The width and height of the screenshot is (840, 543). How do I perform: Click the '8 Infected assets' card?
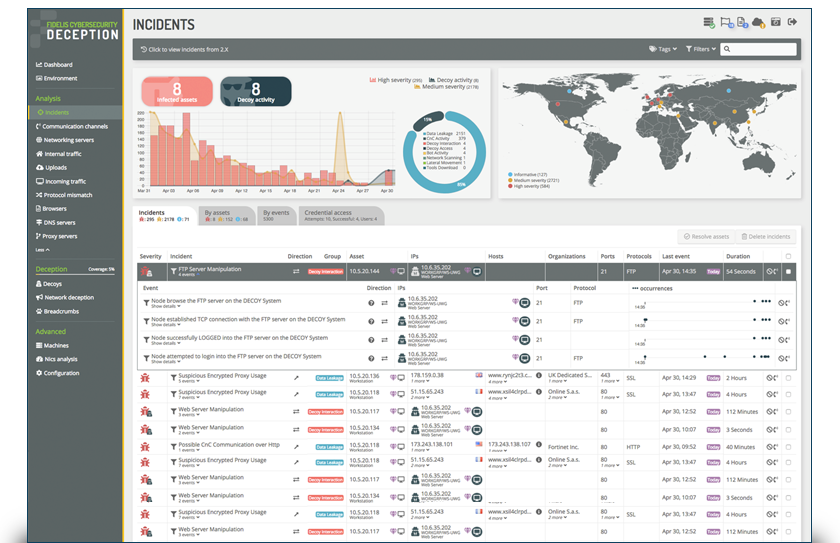(177, 91)
